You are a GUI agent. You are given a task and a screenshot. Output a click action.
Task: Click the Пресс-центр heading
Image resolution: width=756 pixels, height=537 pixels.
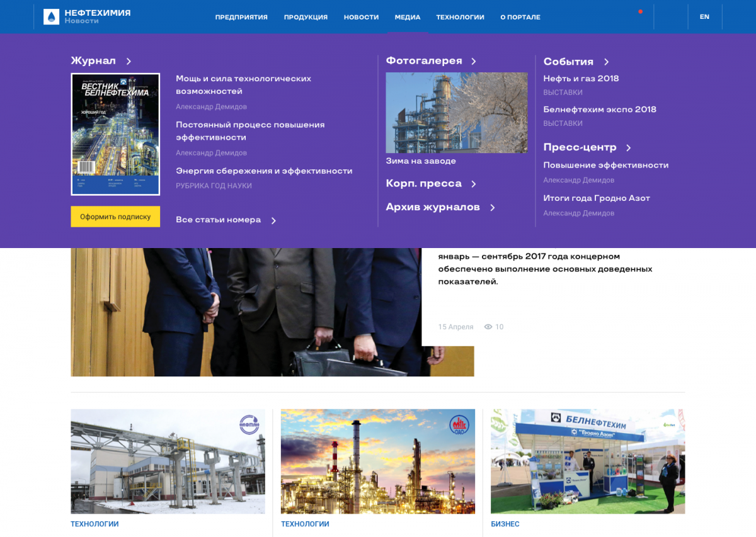pyautogui.click(x=580, y=147)
